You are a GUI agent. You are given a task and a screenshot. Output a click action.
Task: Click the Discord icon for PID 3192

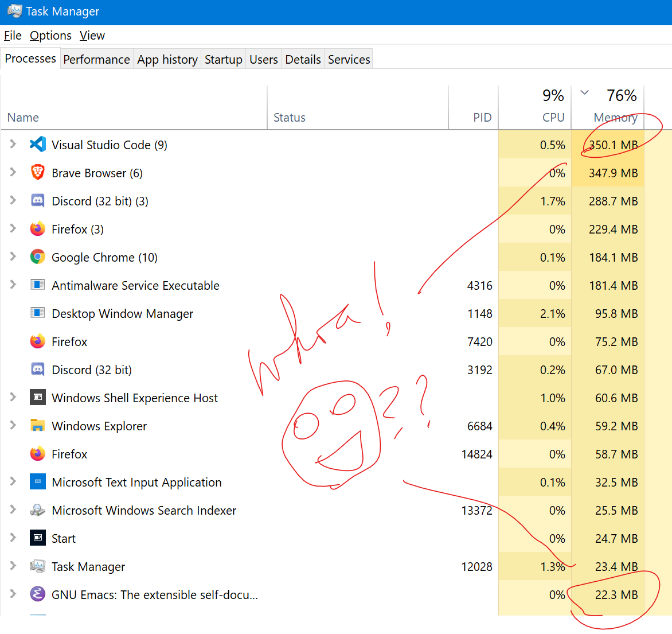click(x=38, y=369)
